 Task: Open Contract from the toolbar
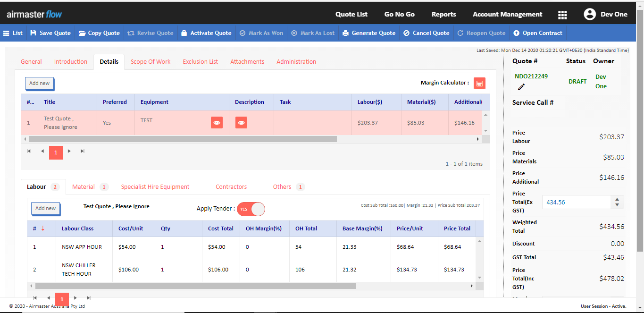pyautogui.click(x=537, y=33)
